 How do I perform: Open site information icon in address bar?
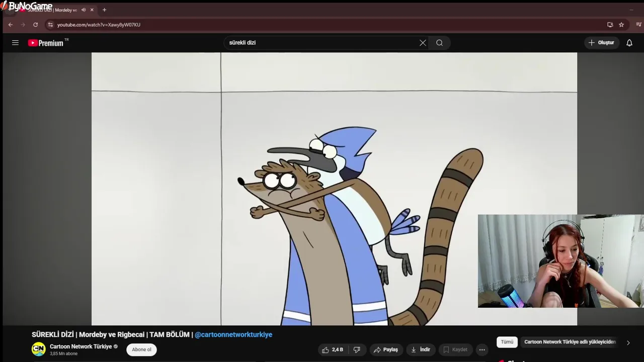[50, 25]
